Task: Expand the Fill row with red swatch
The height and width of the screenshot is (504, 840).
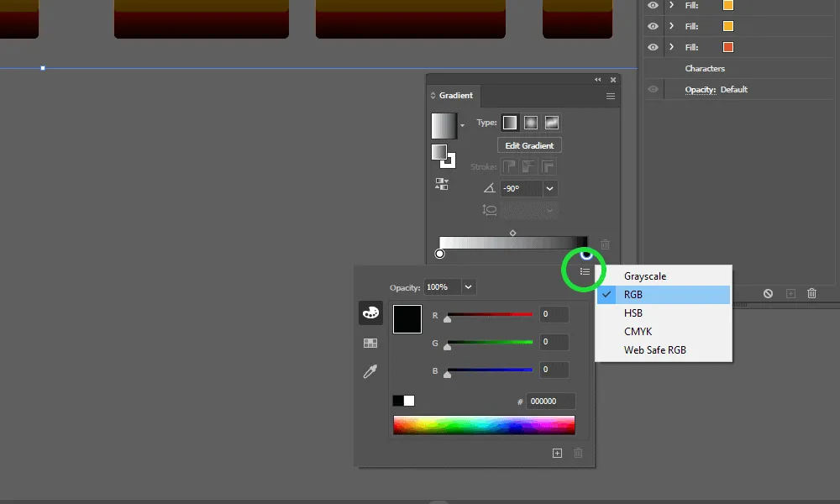Action: tap(671, 47)
